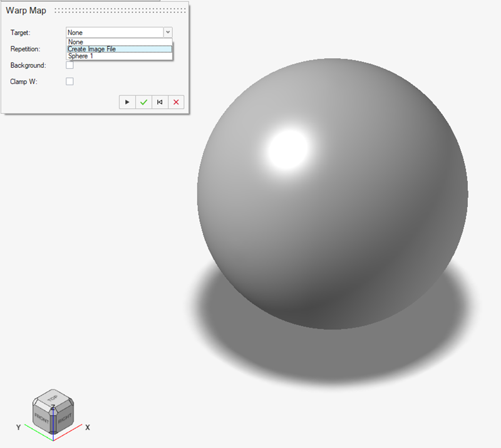Grab the Warp Map dotted title handle
This screenshot has height=448, width=501.
(x=120, y=11)
